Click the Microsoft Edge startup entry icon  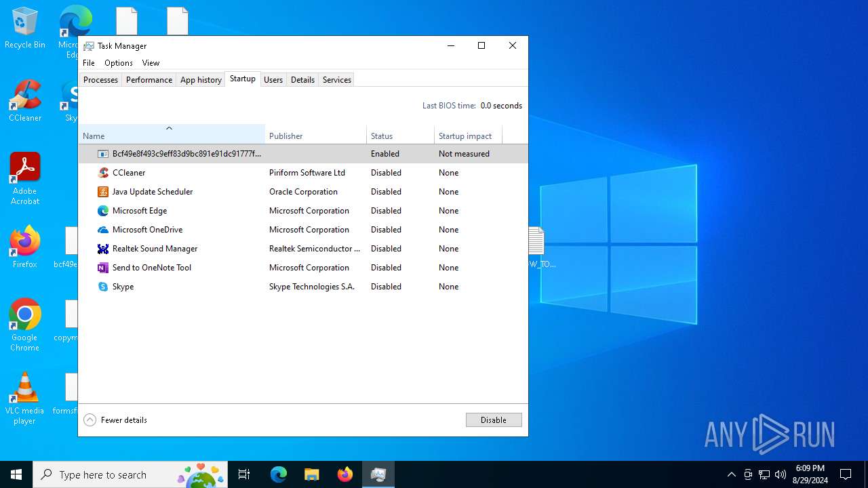103,211
